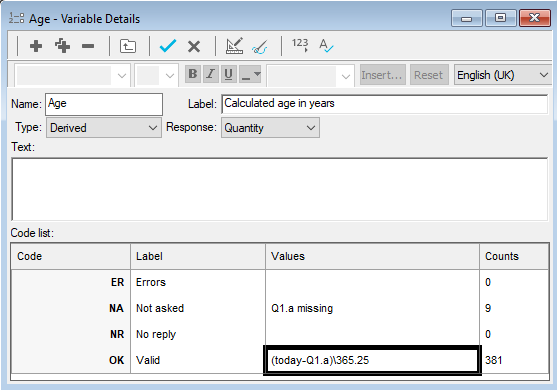557x390 pixels.
Task: Click the Valid label cell
Action: pos(198,360)
